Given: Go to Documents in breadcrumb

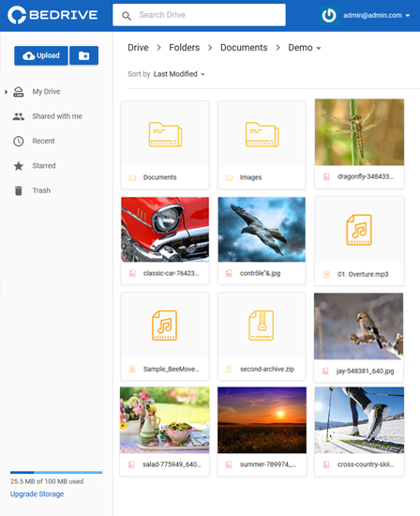Looking at the screenshot, I should [244, 48].
